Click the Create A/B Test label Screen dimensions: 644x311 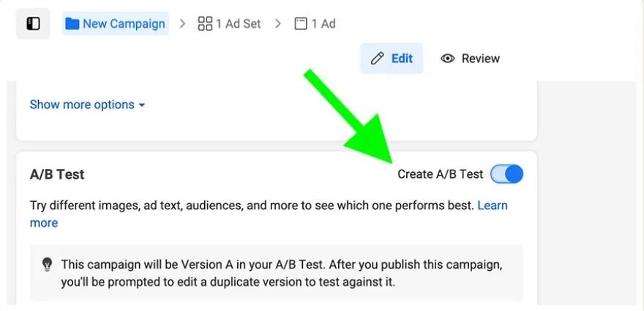point(440,174)
